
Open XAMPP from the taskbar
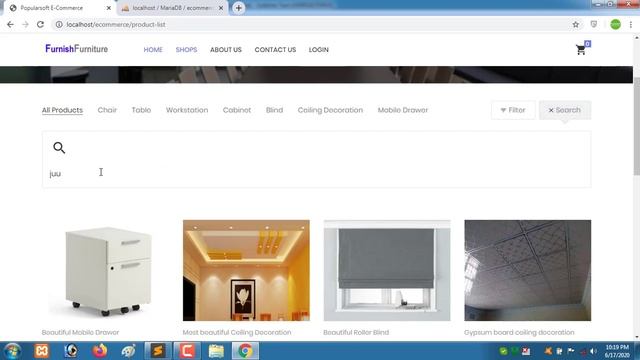coord(42,351)
